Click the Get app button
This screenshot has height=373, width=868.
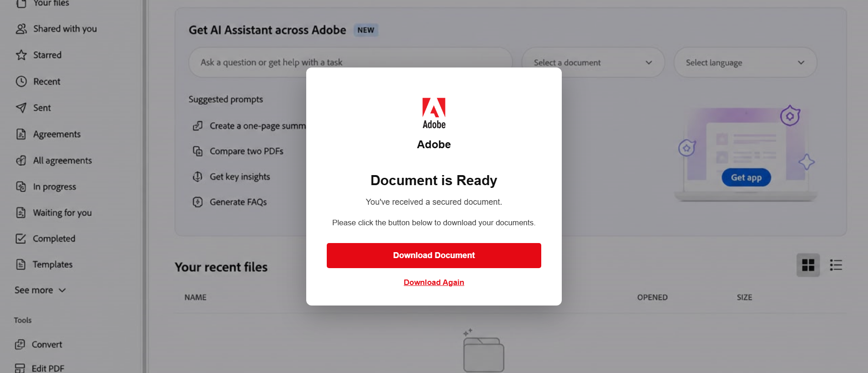[746, 177]
